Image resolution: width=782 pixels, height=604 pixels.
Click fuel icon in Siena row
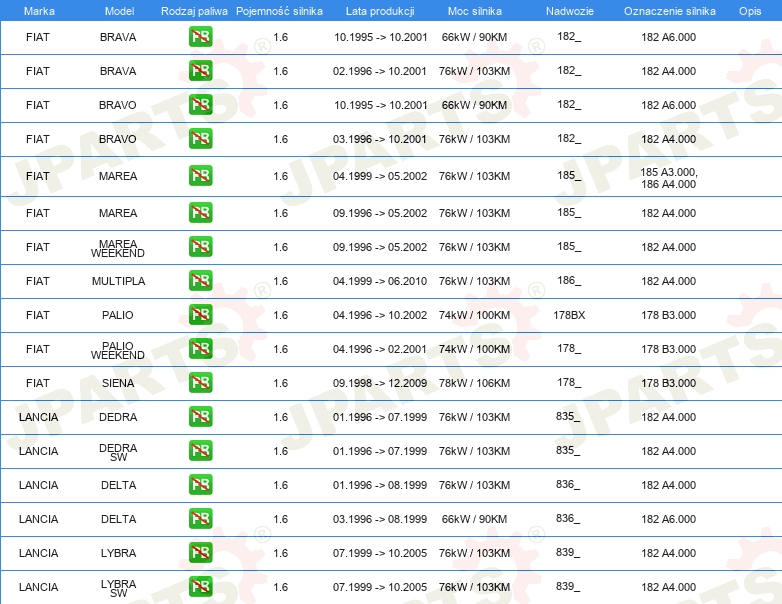click(x=200, y=383)
